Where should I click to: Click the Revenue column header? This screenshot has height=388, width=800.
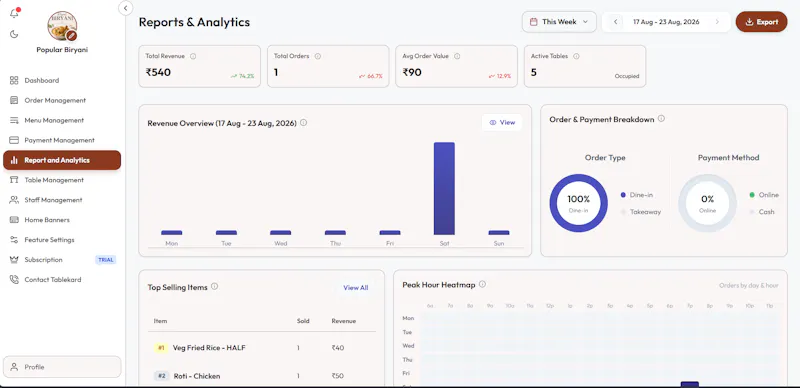point(344,321)
